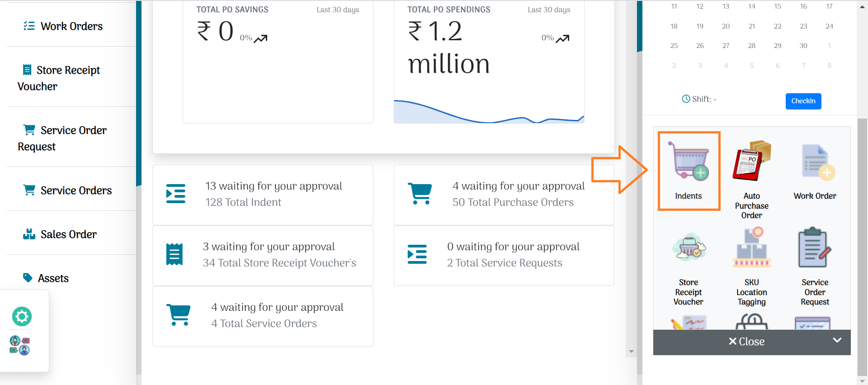
Task: Open the Total PO Spendings chart
Action: point(489,111)
